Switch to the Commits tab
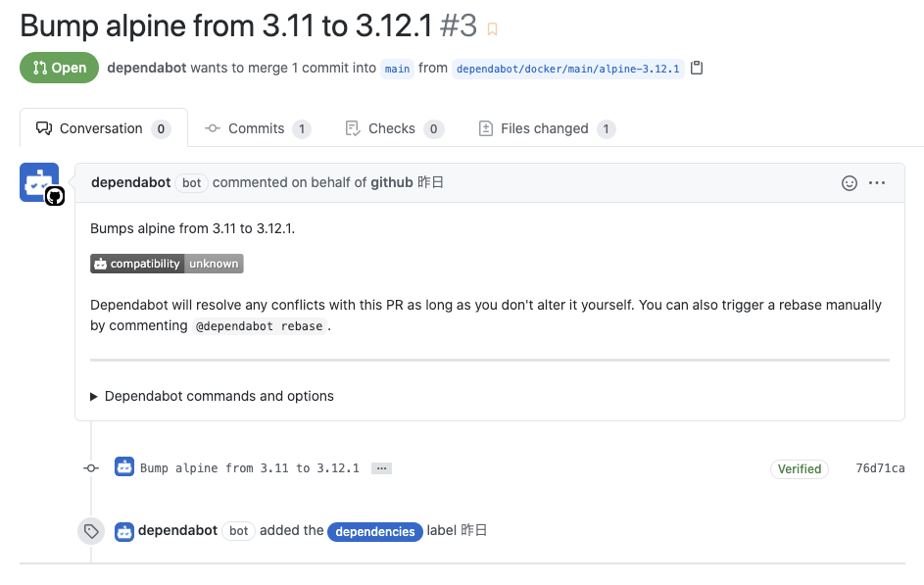Image resolution: width=924 pixels, height=585 pixels. [x=257, y=128]
